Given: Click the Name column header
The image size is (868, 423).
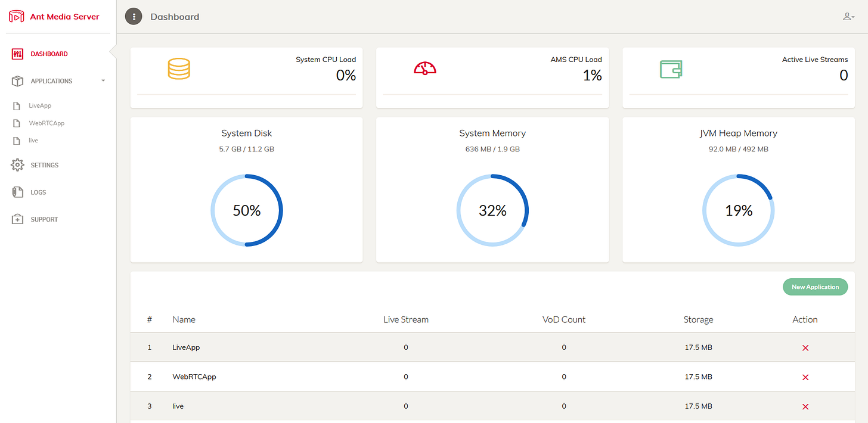Looking at the screenshot, I should [x=184, y=319].
